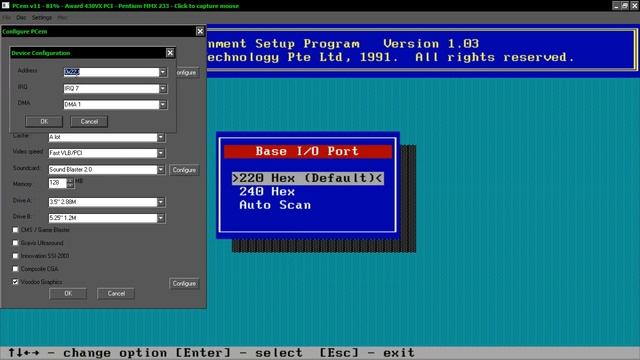The image size is (640, 360).
Task: Close the Device Configuration dialog
Action: point(170,53)
